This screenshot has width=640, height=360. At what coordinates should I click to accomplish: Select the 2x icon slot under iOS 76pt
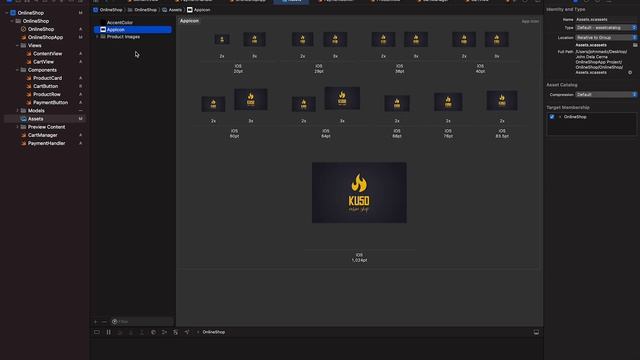click(x=448, y=102)
